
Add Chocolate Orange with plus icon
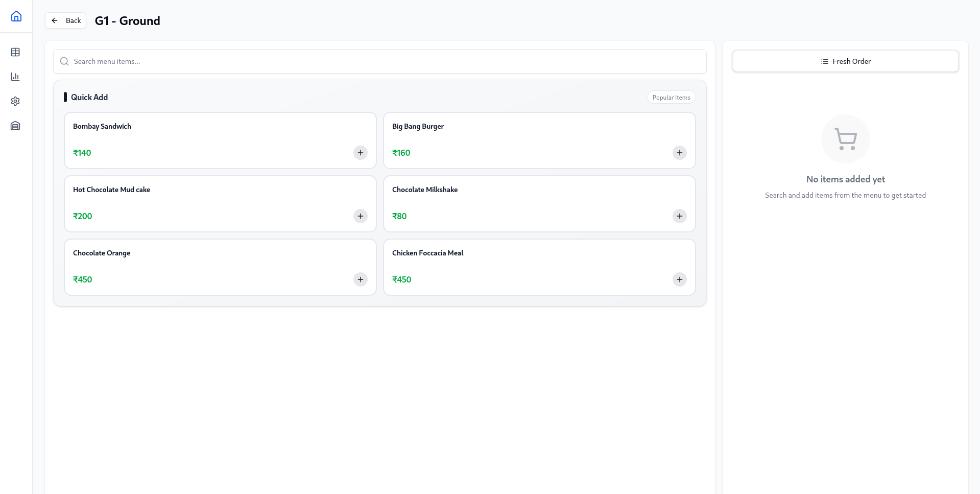tap(361, 279)
